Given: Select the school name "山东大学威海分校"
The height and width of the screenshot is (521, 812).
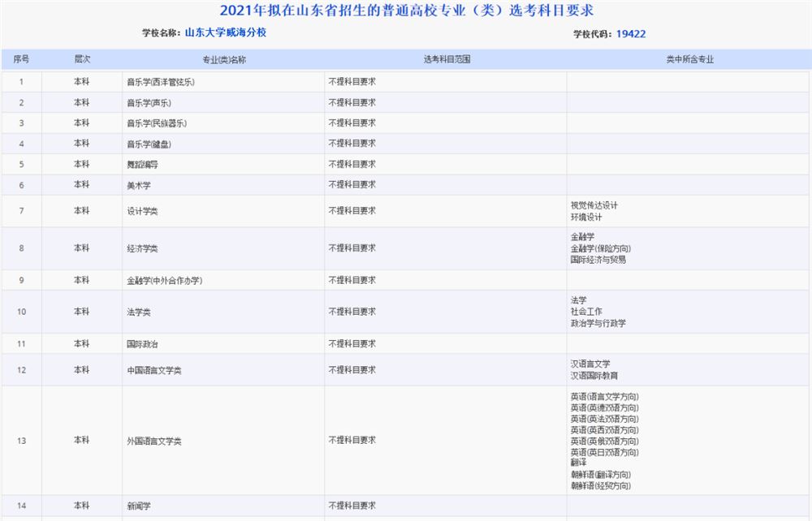Looking at the screenshot, I should pos(226,32).
